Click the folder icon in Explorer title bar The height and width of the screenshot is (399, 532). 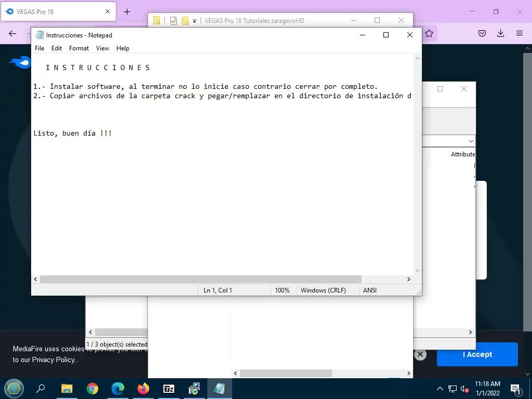(156, 21)
